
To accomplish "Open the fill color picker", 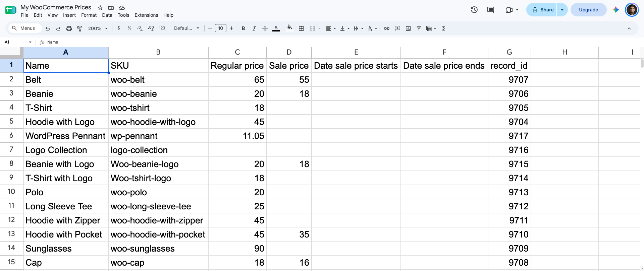I will [x=290, y=28].
